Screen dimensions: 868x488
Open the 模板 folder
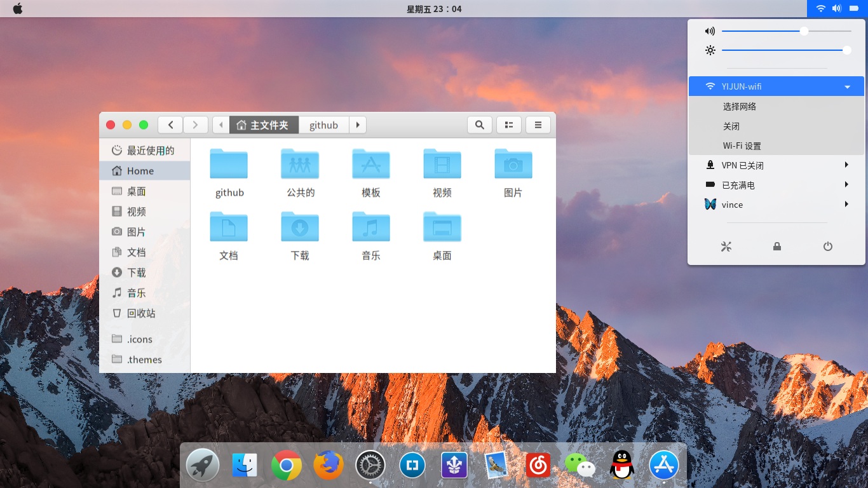click(x=371, y=165)
